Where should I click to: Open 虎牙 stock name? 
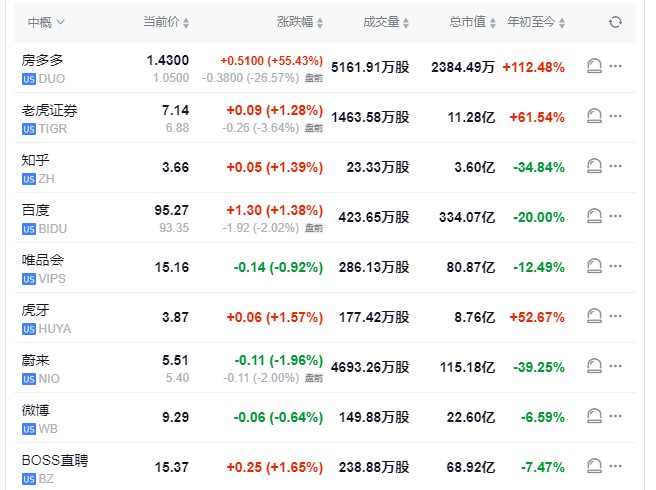(x=35, y=310)
